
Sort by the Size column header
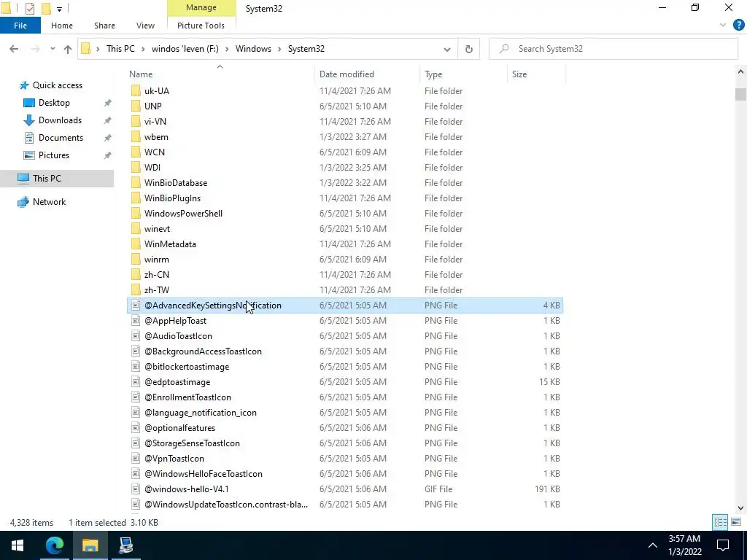[x=519, y=74]
